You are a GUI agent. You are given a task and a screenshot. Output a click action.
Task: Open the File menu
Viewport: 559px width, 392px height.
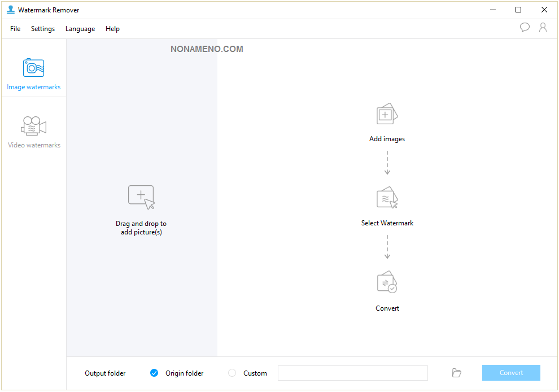(x=15, y=29)
